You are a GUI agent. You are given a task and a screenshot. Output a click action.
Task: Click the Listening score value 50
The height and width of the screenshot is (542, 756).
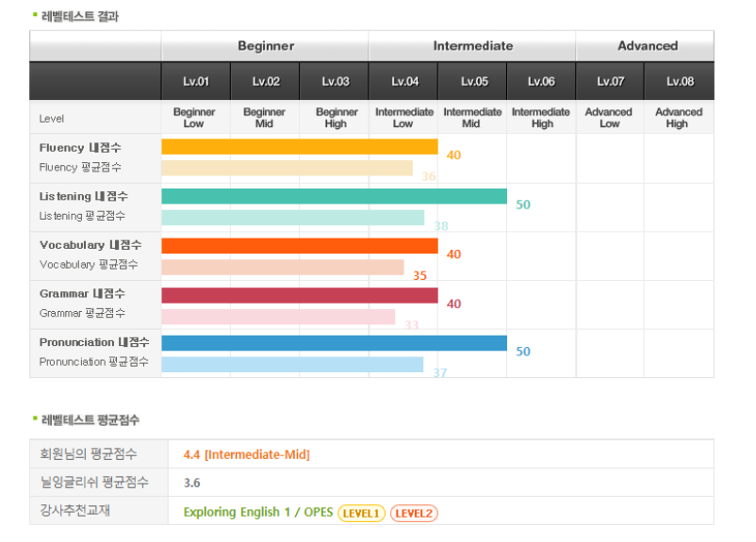click(x=523, y=205)
